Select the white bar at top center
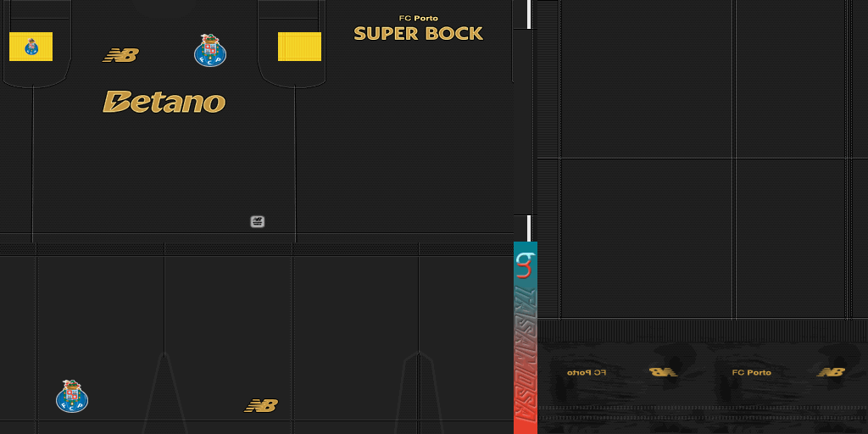 (x=529, y=14)
